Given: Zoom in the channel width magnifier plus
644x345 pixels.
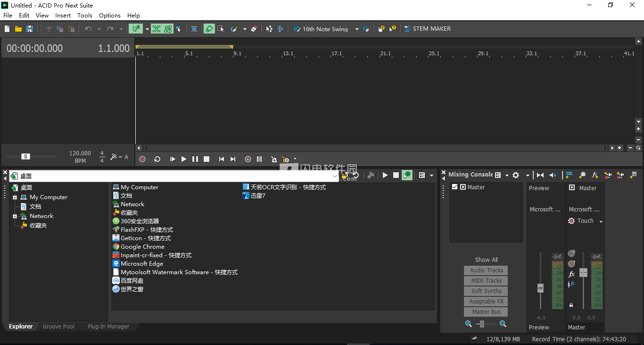Looking at the screenshot, I should tap(503, 324).
